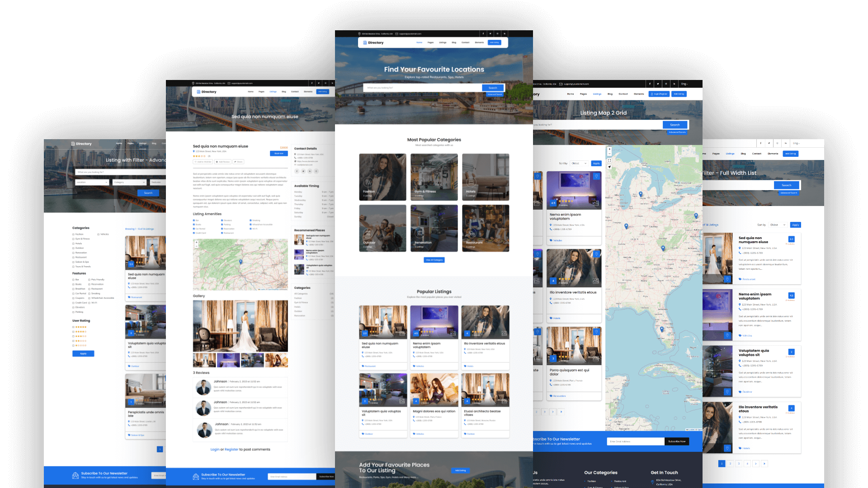Viewport: 868px width, 488px height.
Task: Open the Location dropdown in filter page
Action: (92, 182)
